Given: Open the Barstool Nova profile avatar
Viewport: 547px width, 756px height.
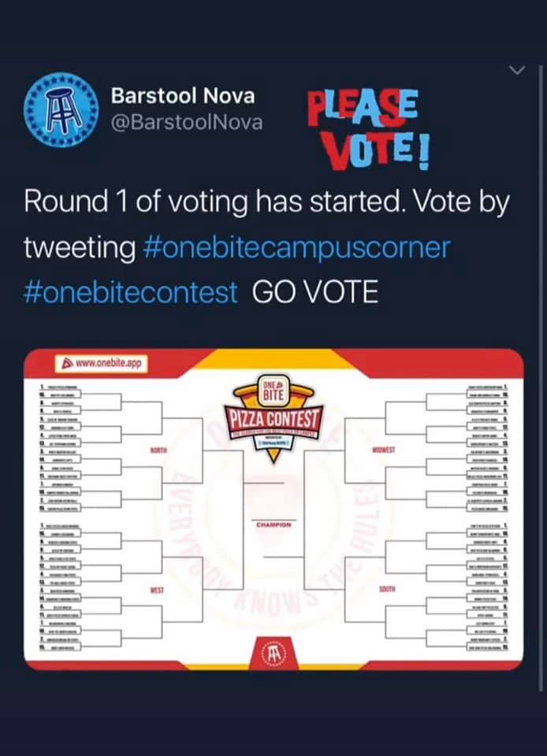Looking at the screenshot, I should point(61,110).
